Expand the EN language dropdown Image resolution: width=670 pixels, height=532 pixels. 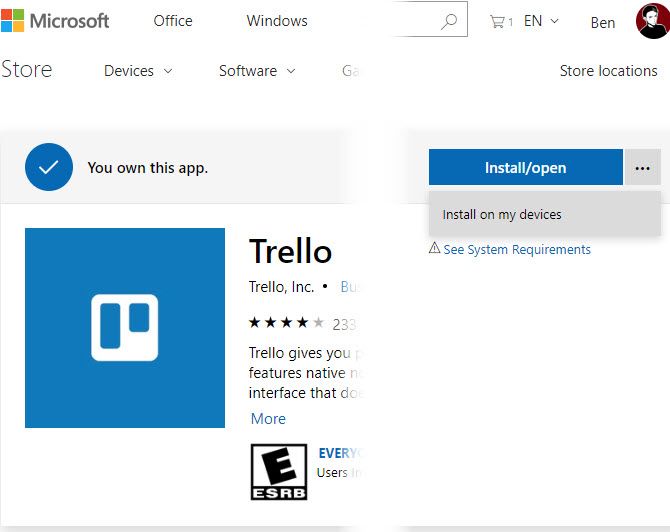(x=541, y=21)
